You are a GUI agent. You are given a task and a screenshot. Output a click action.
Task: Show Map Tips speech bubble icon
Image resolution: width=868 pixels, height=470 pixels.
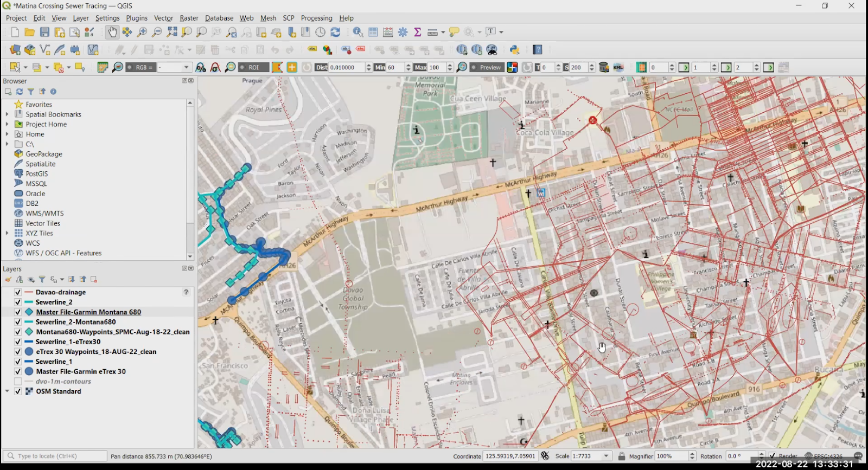454,33
